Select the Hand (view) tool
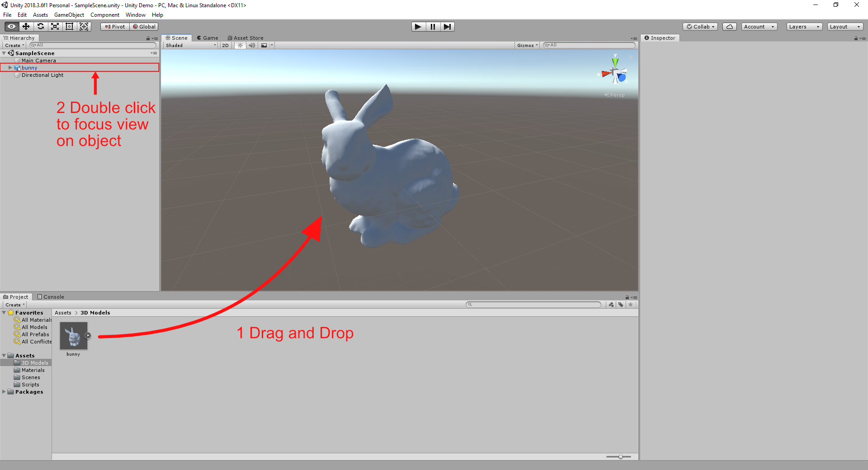Screen dimensions: 868x470 tap(12, 27)
